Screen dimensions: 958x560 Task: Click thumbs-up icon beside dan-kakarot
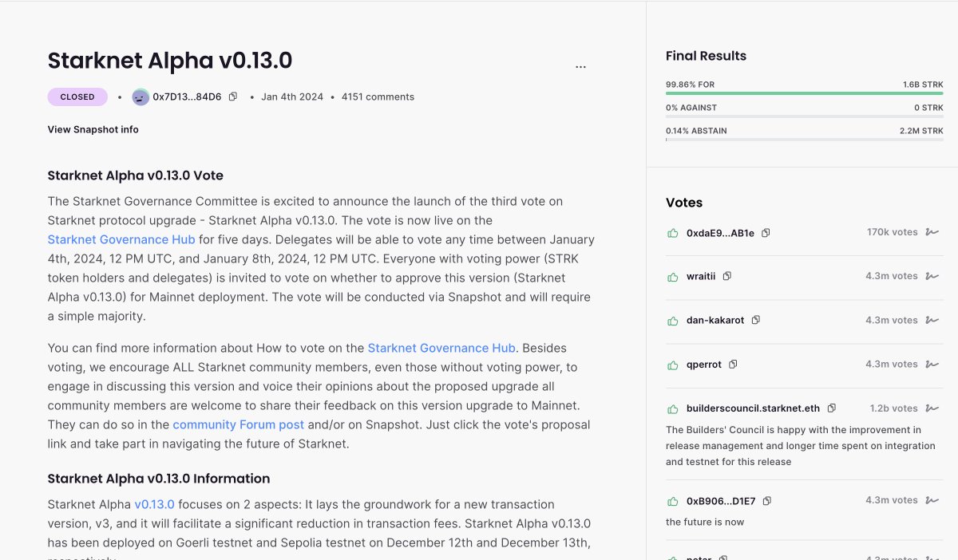tap(672, 321)
